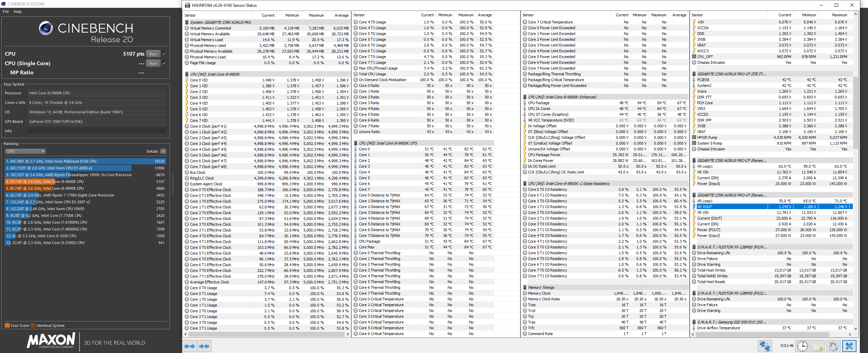Click the spreadsheet-plus logging icon in HWiNFO
The image size is (868, 353).
click(x=818, y=346)
